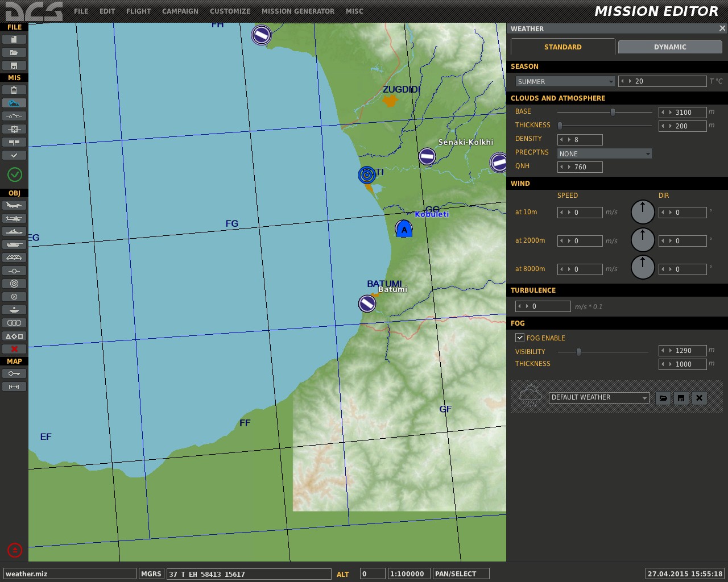Expand the SUMMER season dropdown
This screenshot has height=582, width=728.
coord(565,82)
